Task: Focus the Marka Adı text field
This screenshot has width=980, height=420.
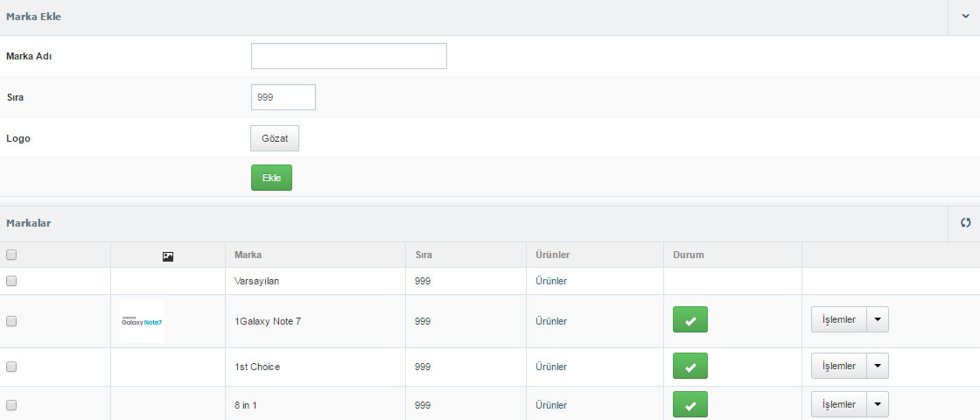Action: [349, 56]
